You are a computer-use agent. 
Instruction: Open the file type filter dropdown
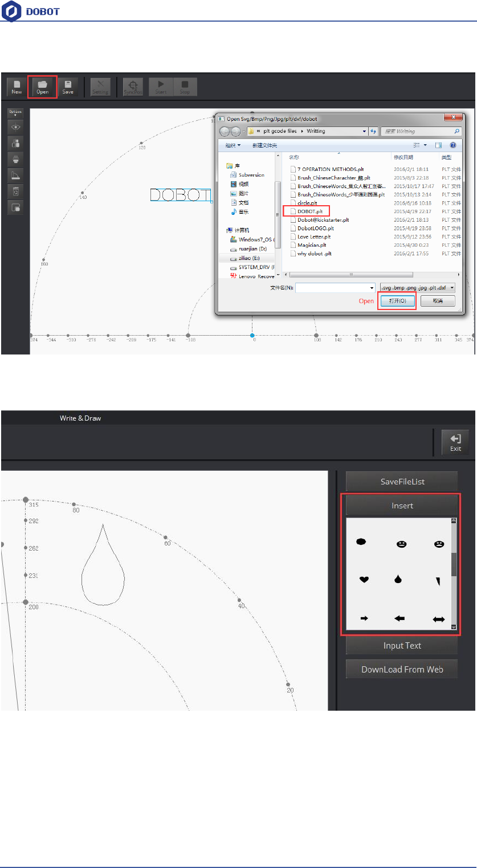point(417,288)
